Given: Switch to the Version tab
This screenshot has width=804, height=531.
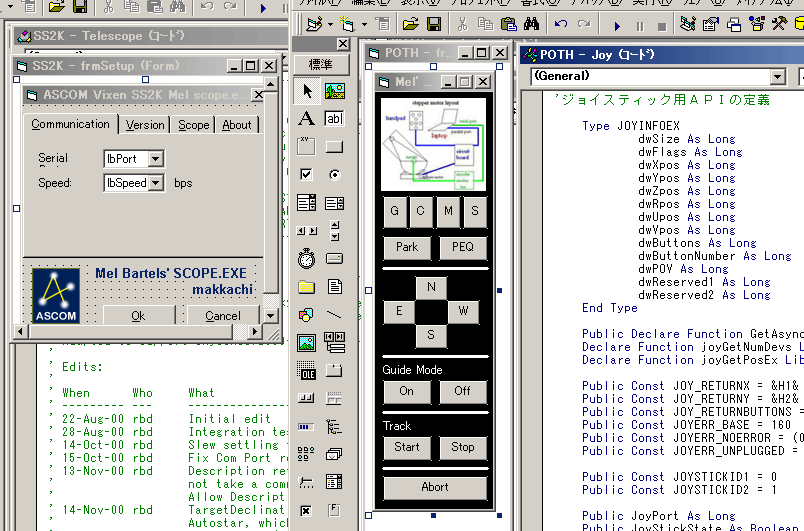Looking at the screenshot, I should tap(145, 125).
